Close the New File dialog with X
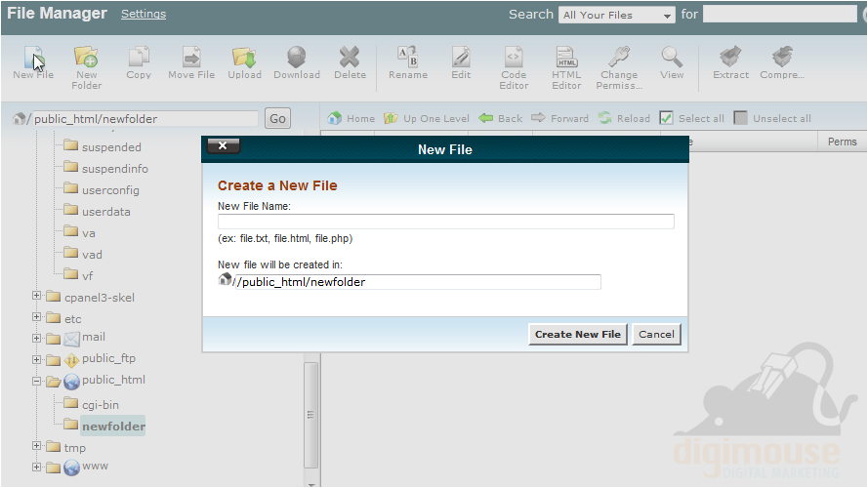Viewport: 868px width, 488px height. tap(223, 145)
